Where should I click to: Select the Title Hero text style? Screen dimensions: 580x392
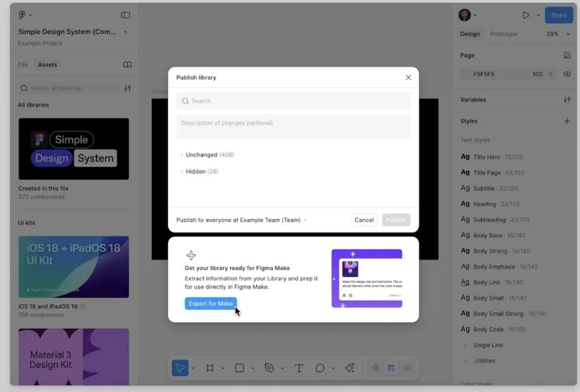pyautogui.click(x=492, y=157)
